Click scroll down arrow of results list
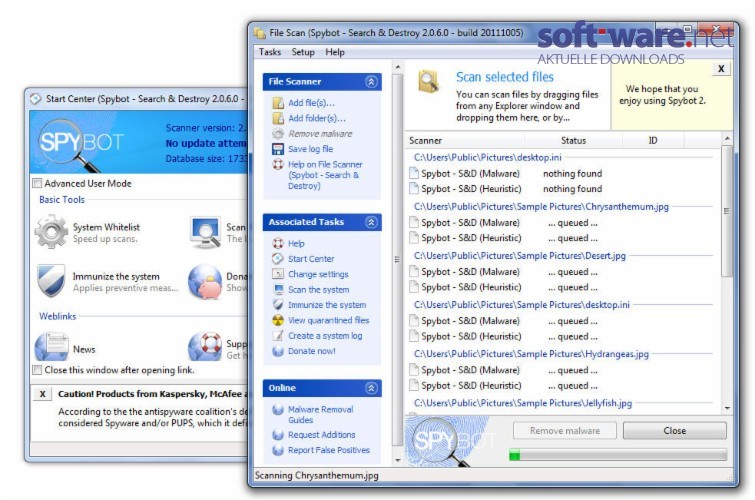This screenshot has height=500, width=755. coord(727,408)
